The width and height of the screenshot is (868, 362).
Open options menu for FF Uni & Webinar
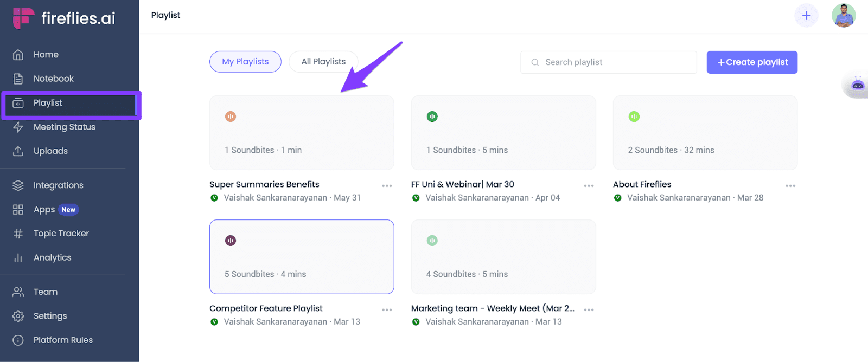tap(589, 186)
